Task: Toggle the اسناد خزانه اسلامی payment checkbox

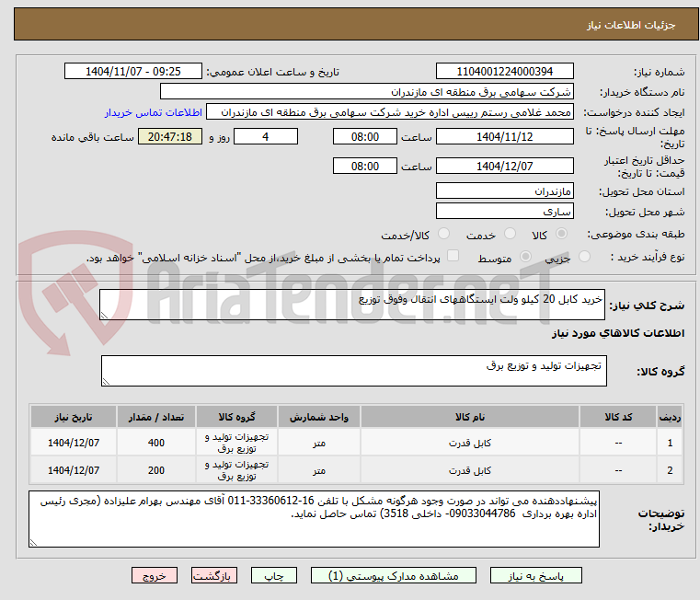Action: click(x=453, y=256)
